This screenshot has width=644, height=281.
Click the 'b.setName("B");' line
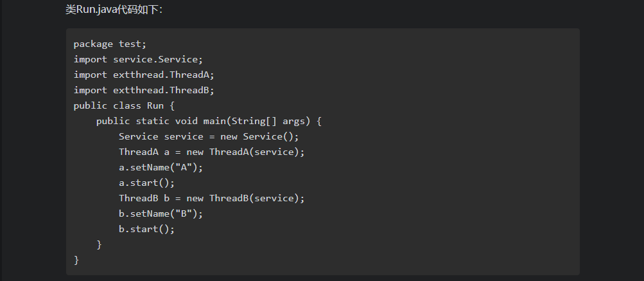tap(161, 213)
